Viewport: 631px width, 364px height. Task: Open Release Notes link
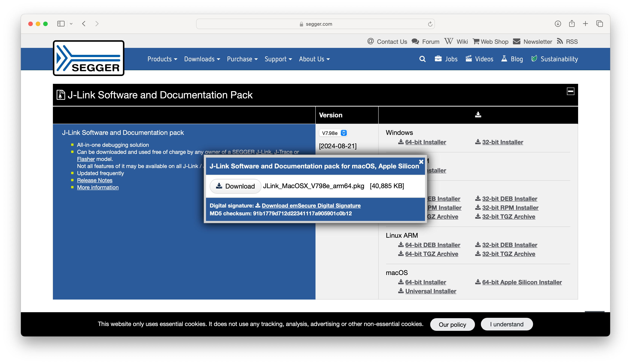[95, 180]
